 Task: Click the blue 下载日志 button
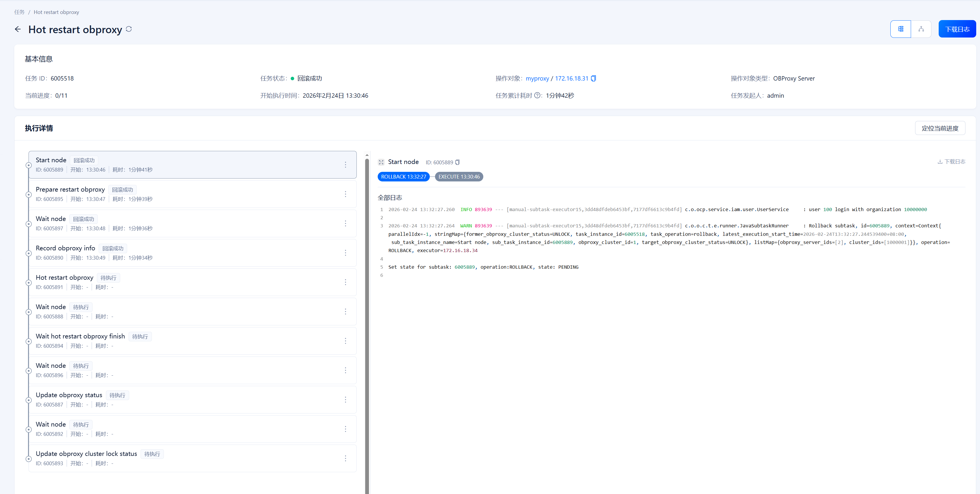[x=957, y=29]
